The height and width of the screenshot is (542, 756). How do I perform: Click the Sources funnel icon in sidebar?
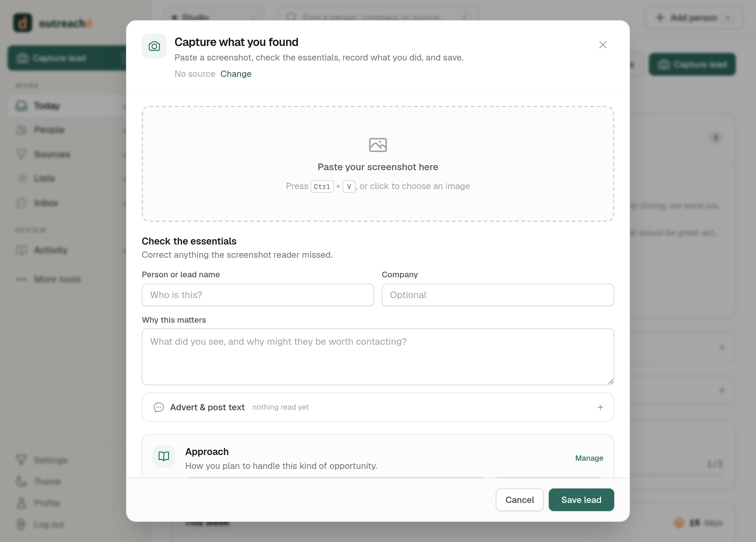(x=21, y=154)
